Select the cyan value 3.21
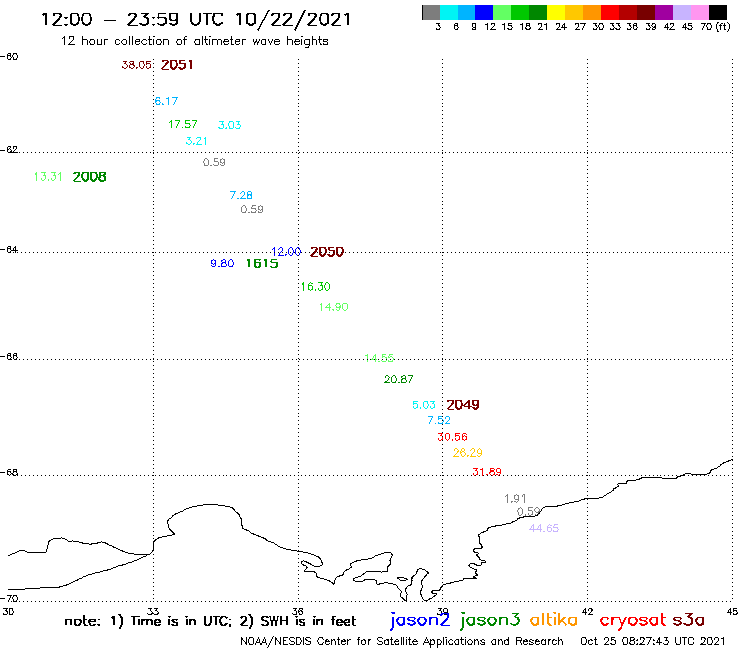The image size is (740, 650). pyautogui.click(x=196, y=141)
